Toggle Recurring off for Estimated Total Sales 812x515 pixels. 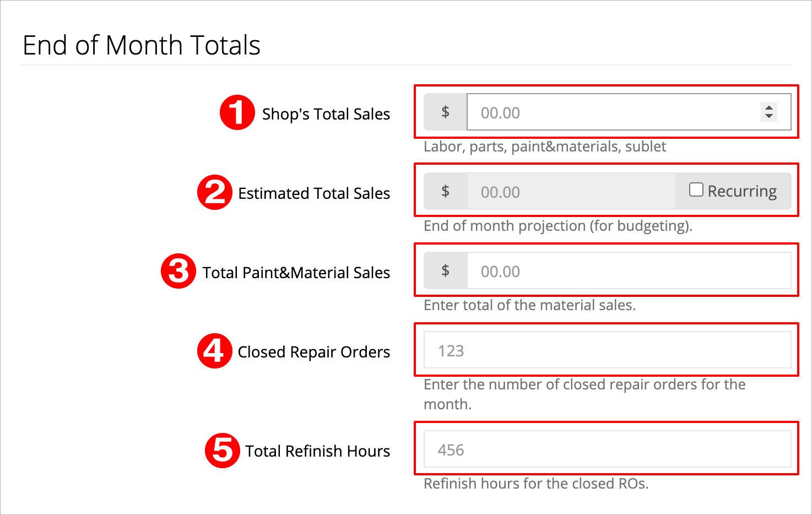pyautogui.click(x=696, y=189)
